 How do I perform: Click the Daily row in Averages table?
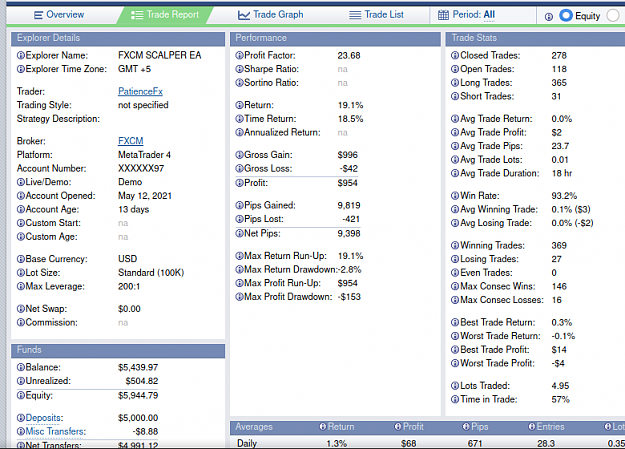coord(427,443)
